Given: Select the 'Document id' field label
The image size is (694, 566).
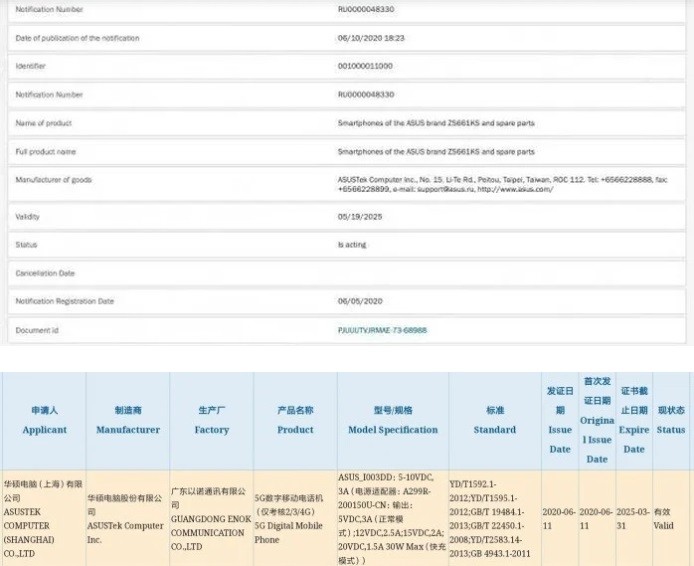Looking at the screenshot, I should click(x=37, y=330).
